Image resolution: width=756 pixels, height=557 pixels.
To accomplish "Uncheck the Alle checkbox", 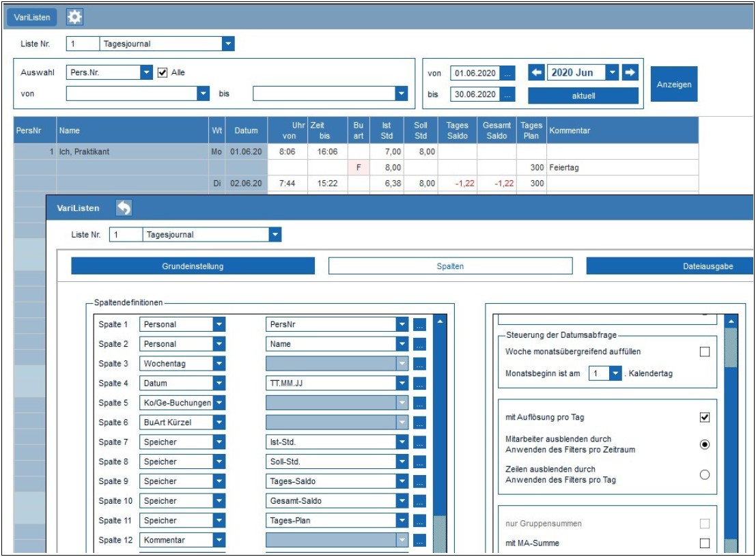I will (163, 72).
